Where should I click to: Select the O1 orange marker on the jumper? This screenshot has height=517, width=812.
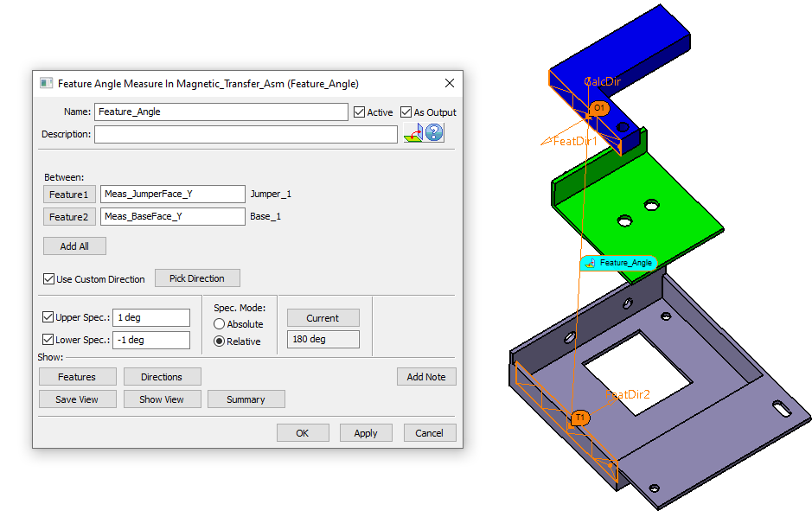pyautogui.click(x=599, y=108)
